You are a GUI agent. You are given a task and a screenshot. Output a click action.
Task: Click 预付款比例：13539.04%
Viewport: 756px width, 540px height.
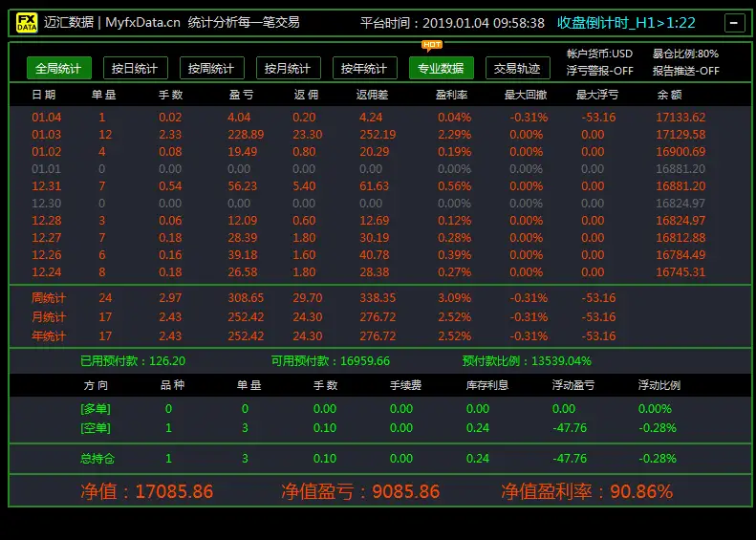(x=527, y=360)
